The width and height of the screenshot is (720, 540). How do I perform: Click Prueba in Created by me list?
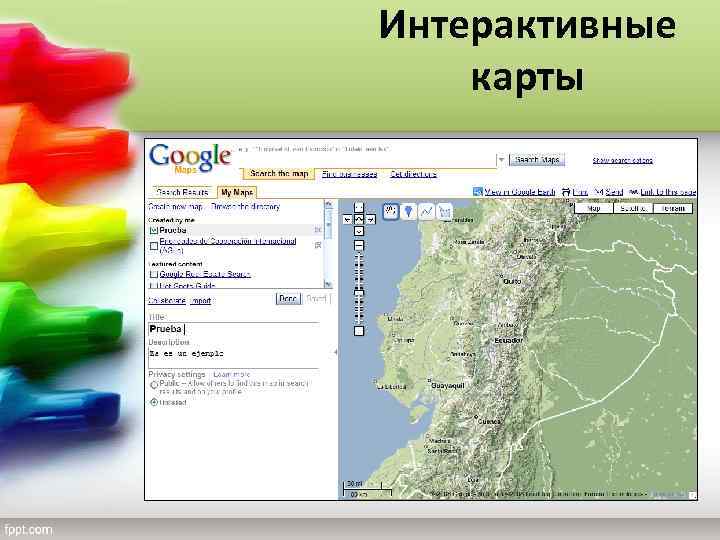(x=173, y=230)
